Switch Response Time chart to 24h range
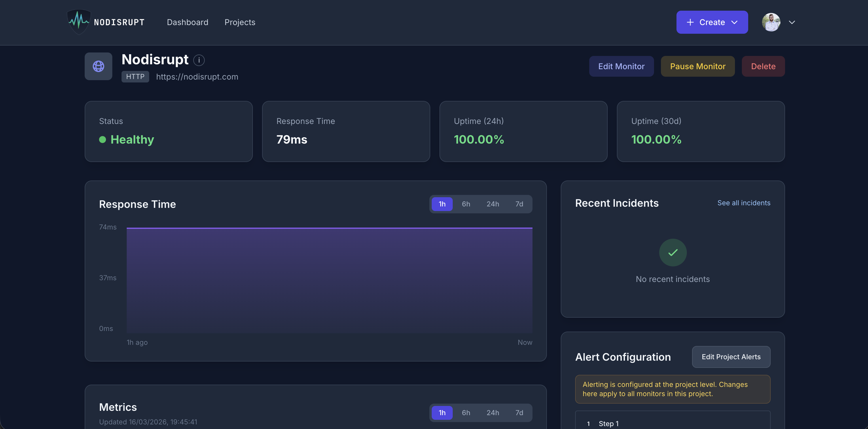The image size is (868, 429). (493, 204)
